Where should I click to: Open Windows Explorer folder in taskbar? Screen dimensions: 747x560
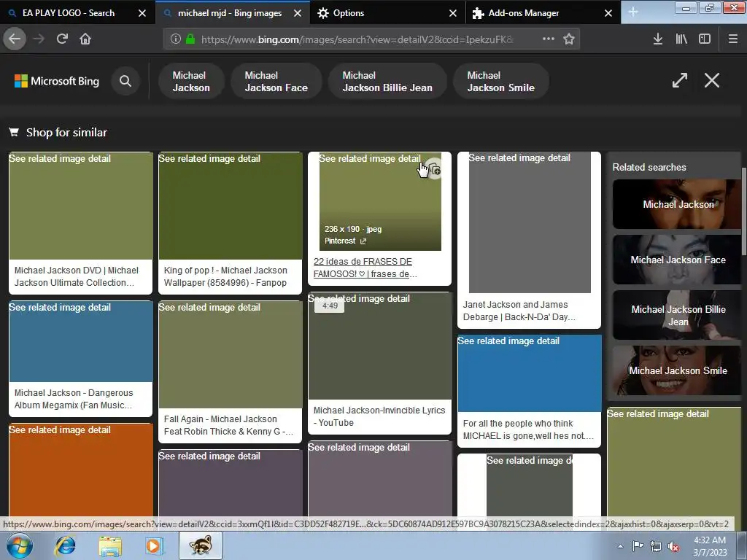(110, 545)
